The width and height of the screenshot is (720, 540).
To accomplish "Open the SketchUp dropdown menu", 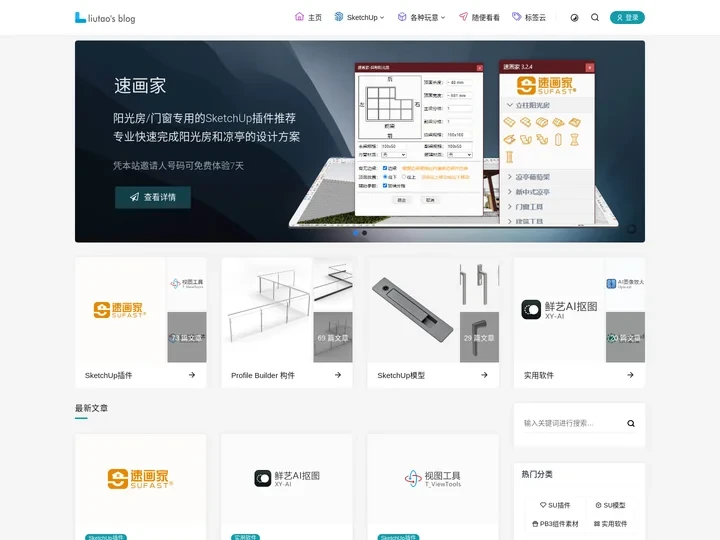I will pyautogui.click(x=359, y=17).
